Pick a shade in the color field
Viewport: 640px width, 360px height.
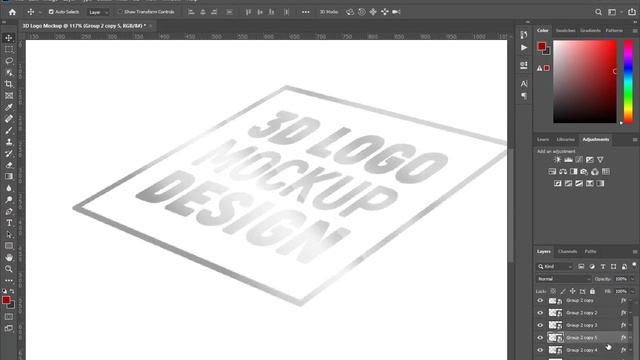point(584,82)
